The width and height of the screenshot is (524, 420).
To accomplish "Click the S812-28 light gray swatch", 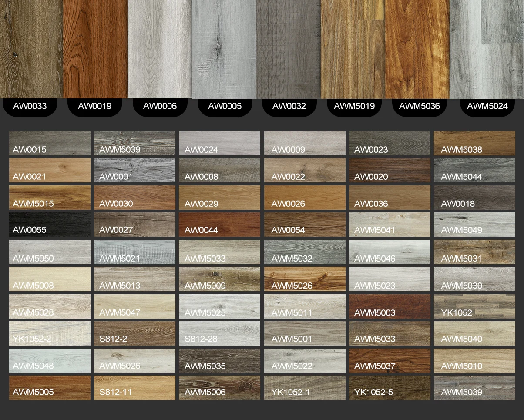I will click(x=219, y=333).
